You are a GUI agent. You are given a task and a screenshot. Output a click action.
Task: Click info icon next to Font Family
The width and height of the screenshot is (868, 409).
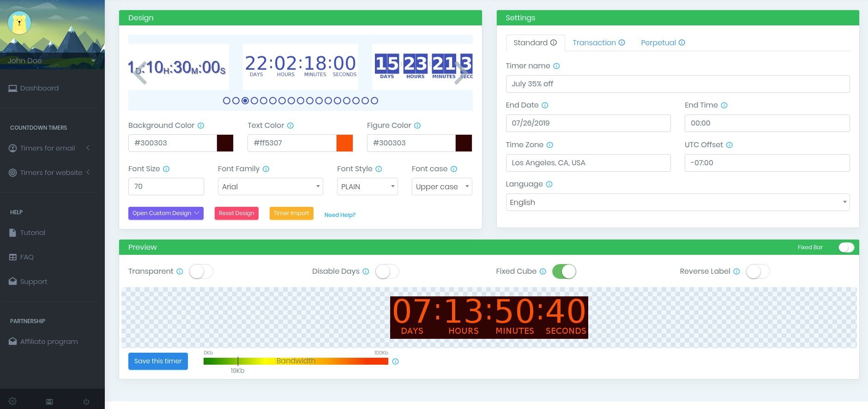(266, 169)
